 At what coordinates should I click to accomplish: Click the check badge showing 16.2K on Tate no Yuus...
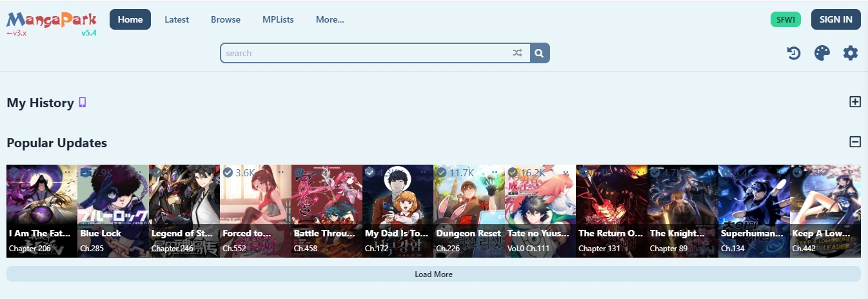pyautogui.click(x=513, y=172)
